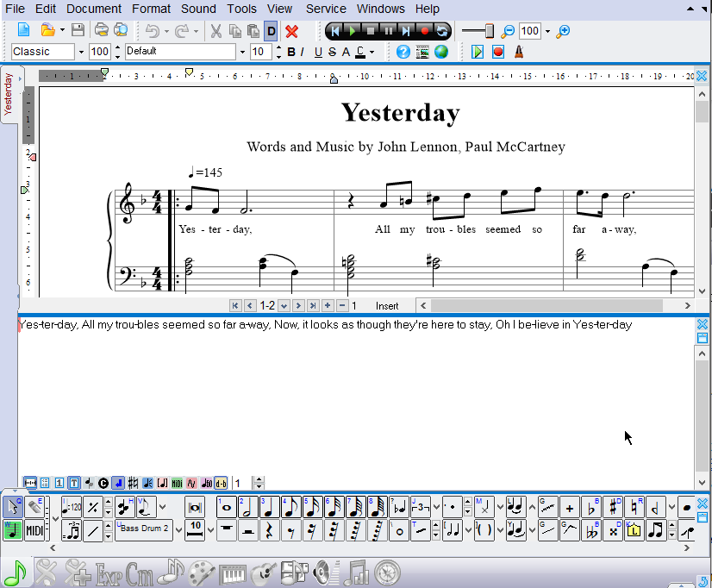Open a file using the folder icon
This screenshot has width=712, height=588.
(x=47, y=31)
